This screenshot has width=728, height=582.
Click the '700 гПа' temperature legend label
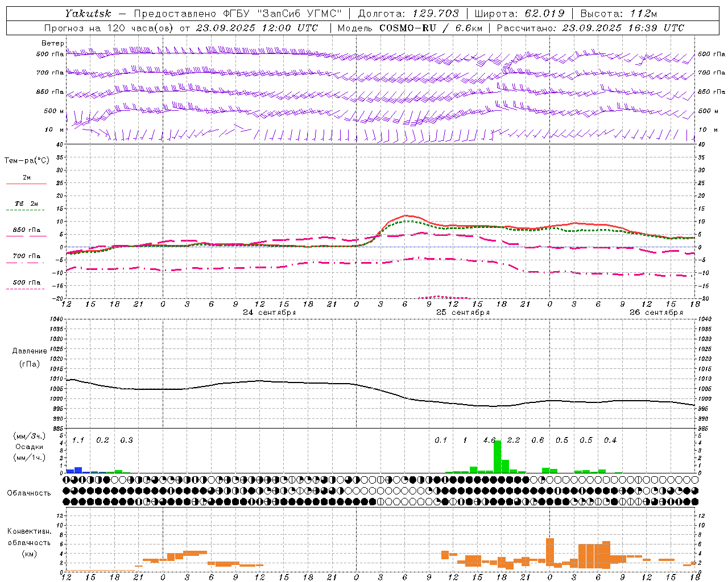27,256
